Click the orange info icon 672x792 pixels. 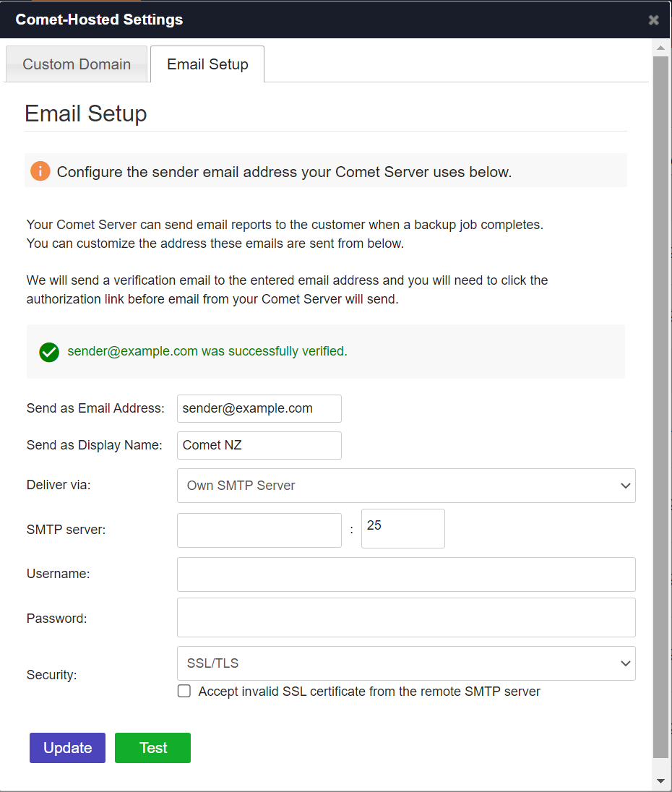pos(40,171)
